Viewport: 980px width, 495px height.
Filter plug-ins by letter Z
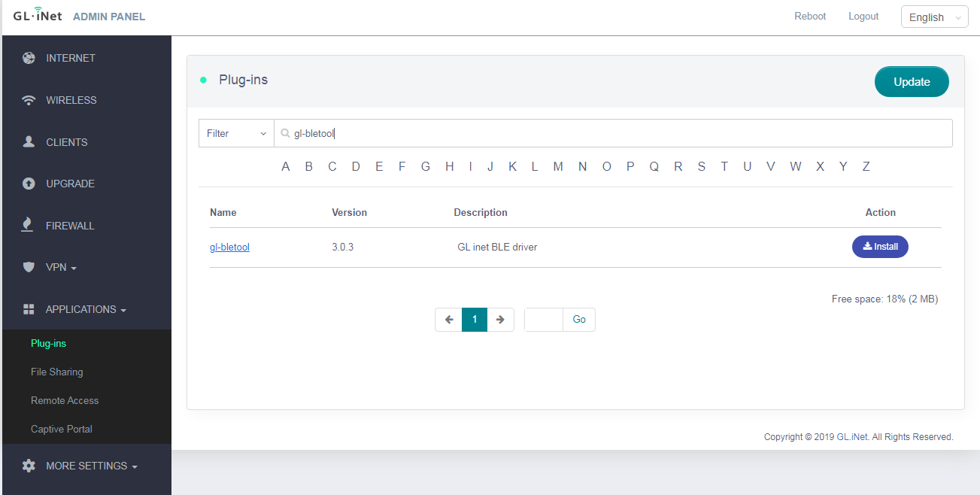click(x=866, y=166)
